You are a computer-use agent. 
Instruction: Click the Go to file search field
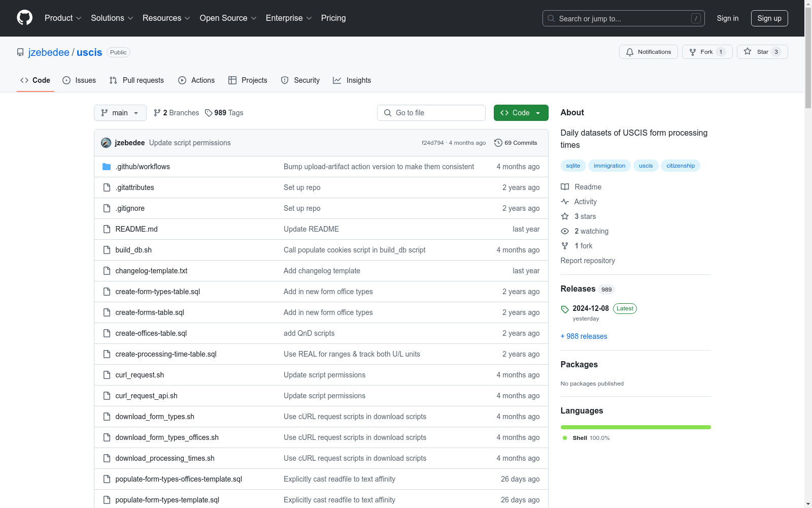(x=431, y=113)
